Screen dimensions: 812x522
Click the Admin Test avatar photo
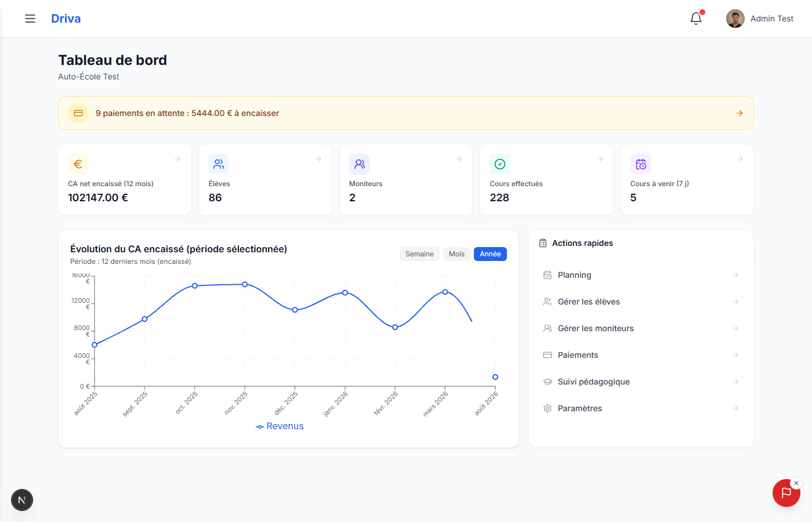[x=735, y=19]
